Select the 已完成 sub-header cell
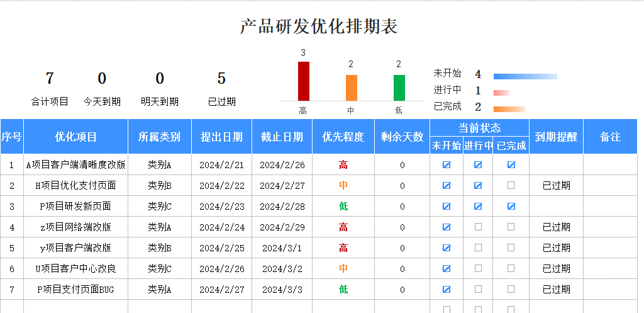 pyautogui.click(x=511, y=145)
